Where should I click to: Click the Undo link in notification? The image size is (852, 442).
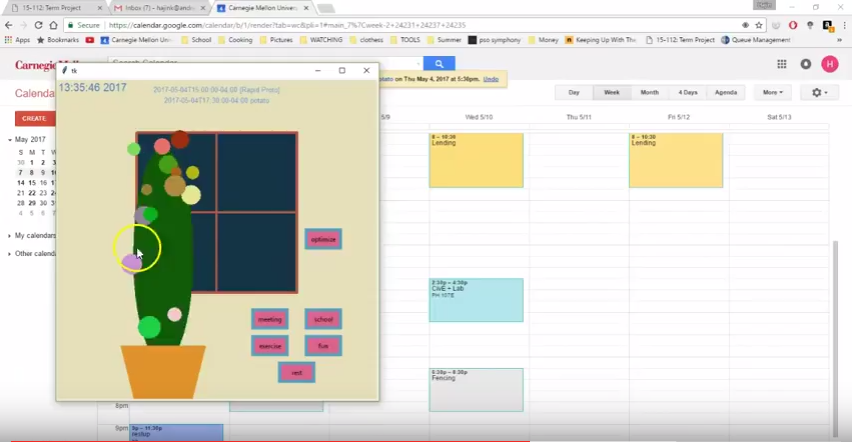coord(491,79)
